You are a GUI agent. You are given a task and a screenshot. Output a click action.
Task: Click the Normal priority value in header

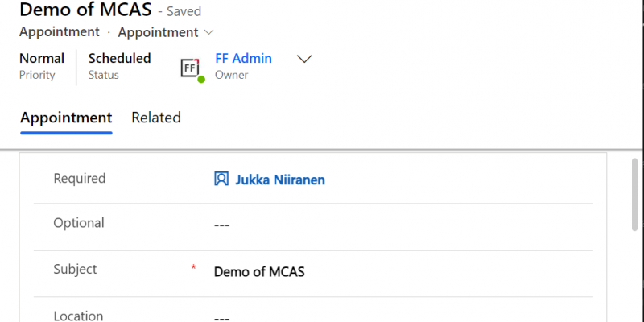[42, 59]
